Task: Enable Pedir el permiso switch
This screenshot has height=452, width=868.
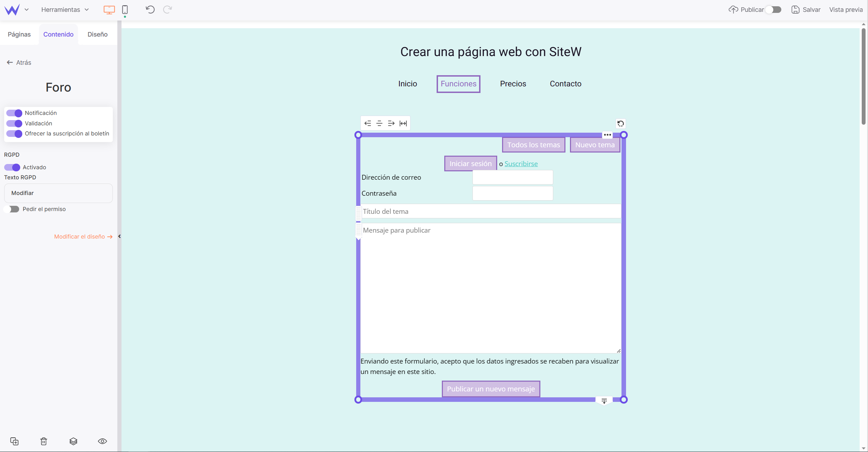Action: coord(11,209)
